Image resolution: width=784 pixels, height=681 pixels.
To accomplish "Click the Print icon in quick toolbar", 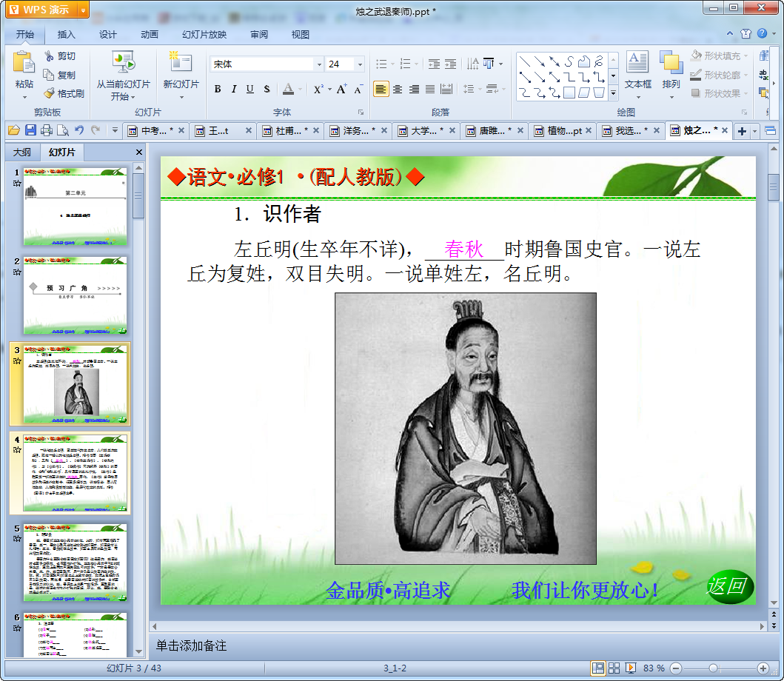I will point(47,130).
